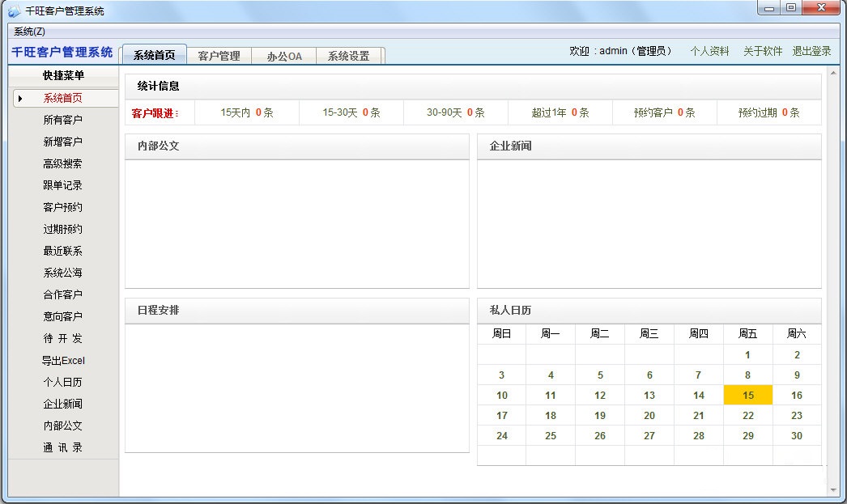This screenshot has height=504, width=847.
Task: Go to 系统公海 in the sidebar
Action: (62, 273)
